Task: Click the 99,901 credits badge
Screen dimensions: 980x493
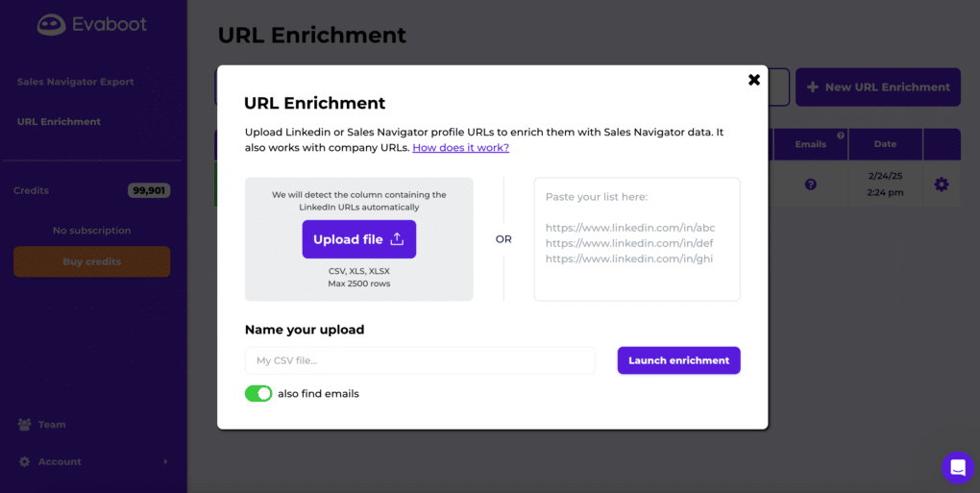Action: [149, 190]
